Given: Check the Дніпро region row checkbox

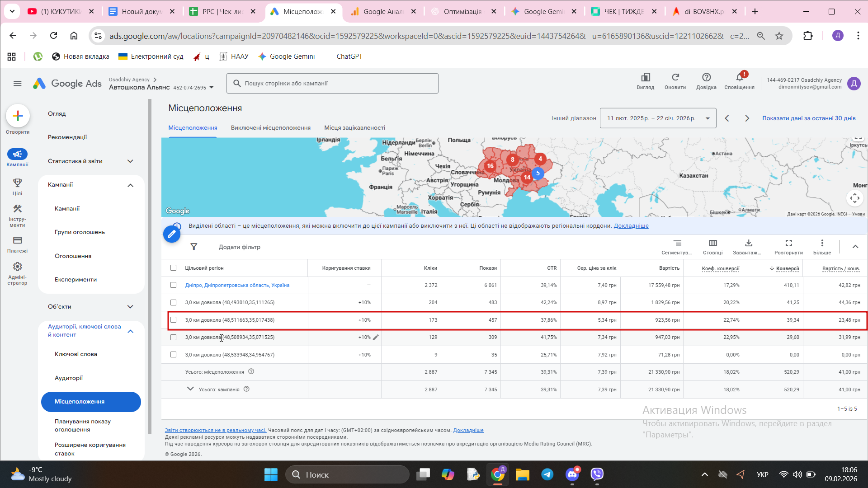Looking at the screenshot, I should (173, 285).
